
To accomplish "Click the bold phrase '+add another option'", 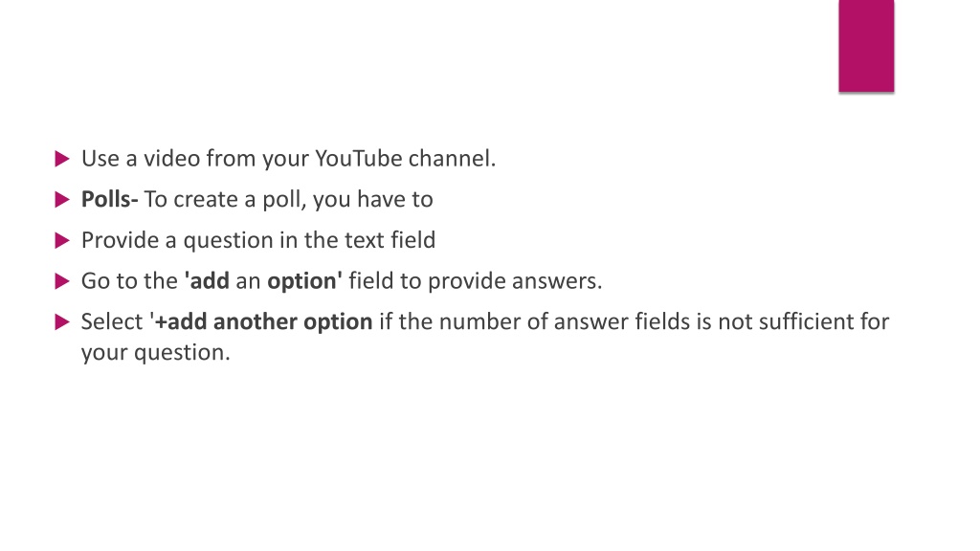I will (x=263, y=322).
